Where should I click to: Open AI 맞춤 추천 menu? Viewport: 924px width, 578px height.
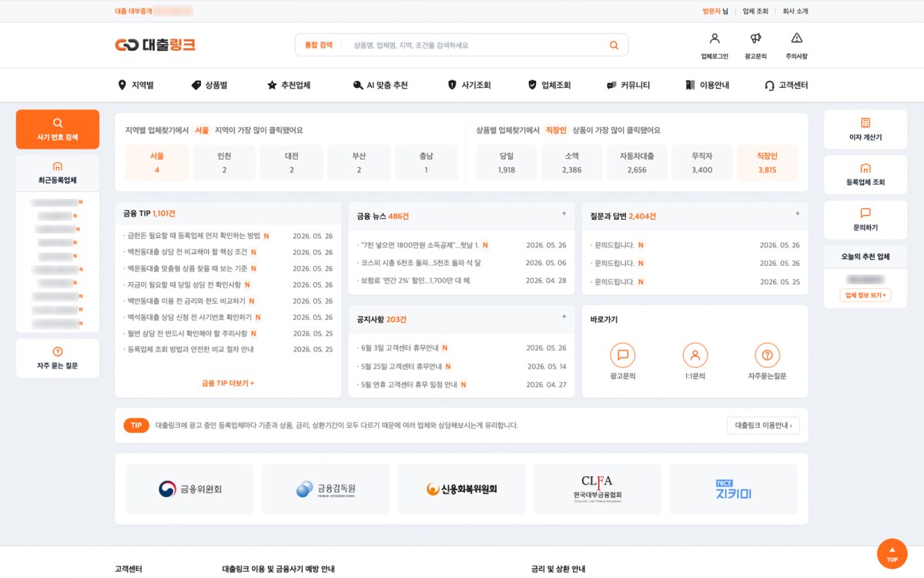coord(380,85)
